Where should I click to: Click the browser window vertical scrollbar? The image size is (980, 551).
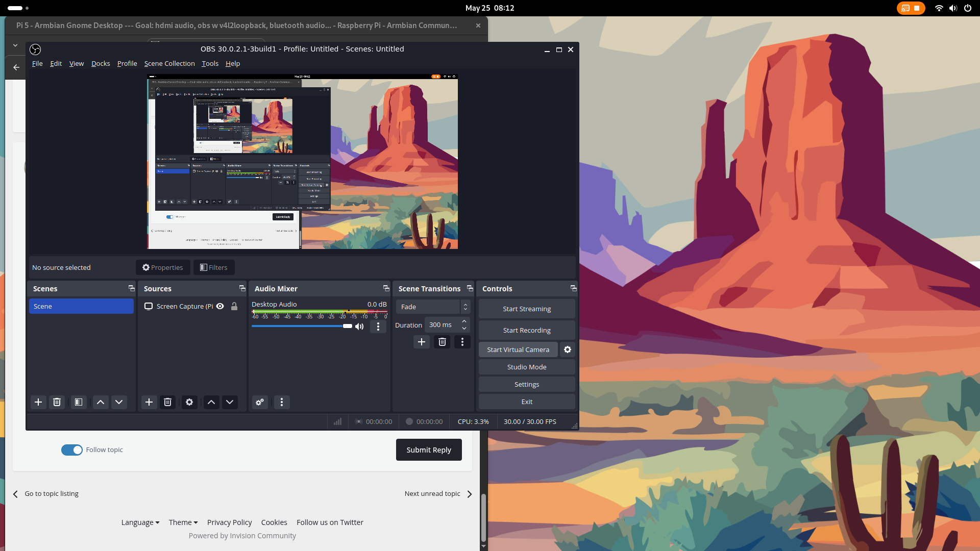pos(483,518)
